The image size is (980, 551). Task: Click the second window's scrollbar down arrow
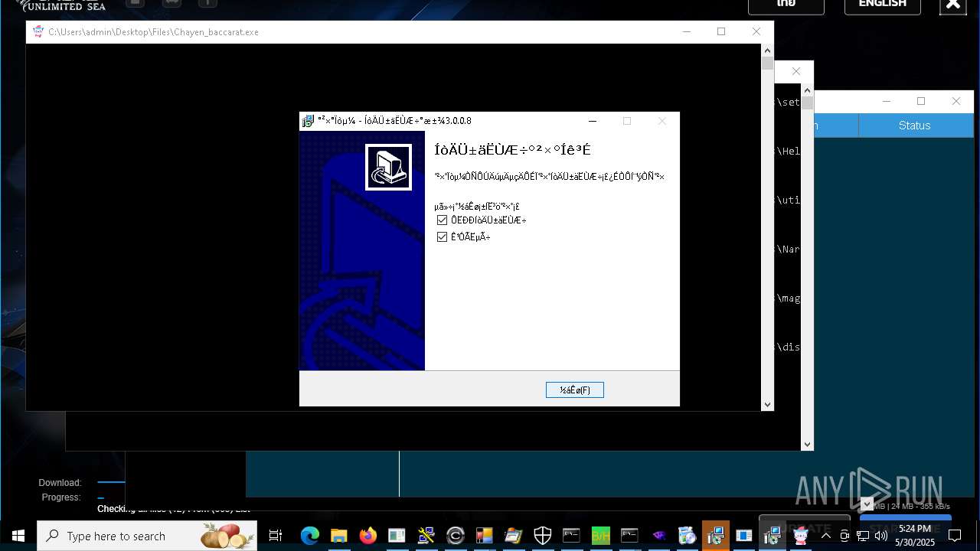[807, 444]
